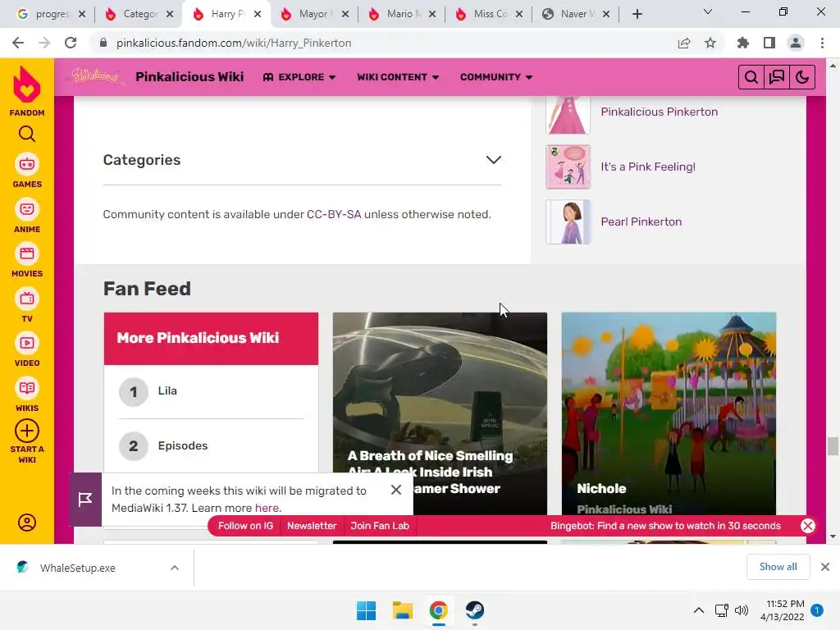Share this page icon in address bar

(x=684, y=43)
